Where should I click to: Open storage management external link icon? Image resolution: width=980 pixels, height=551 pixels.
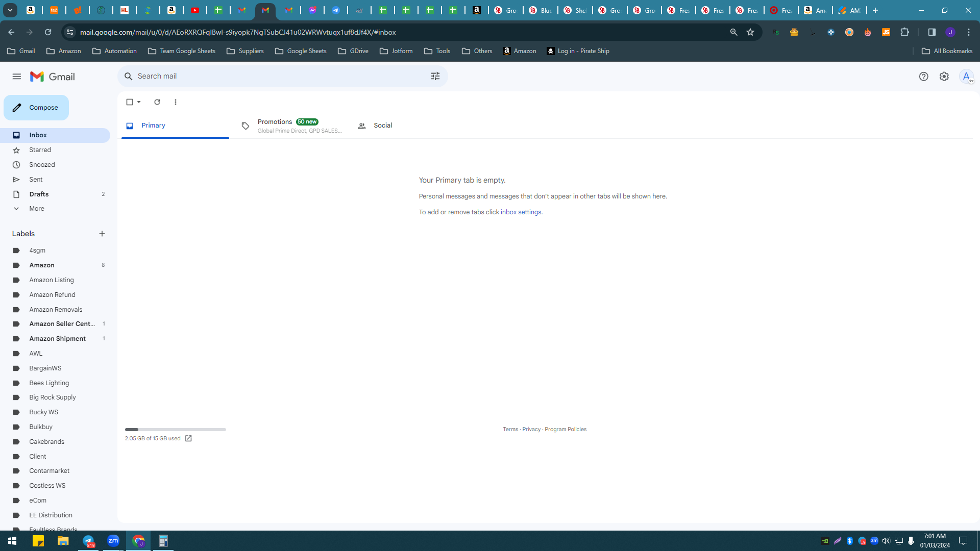[188, 439]
